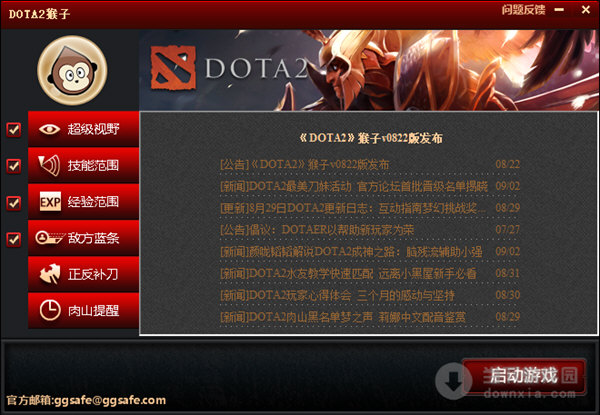Toggle the 技能范围 checkbox

[14, 166]
